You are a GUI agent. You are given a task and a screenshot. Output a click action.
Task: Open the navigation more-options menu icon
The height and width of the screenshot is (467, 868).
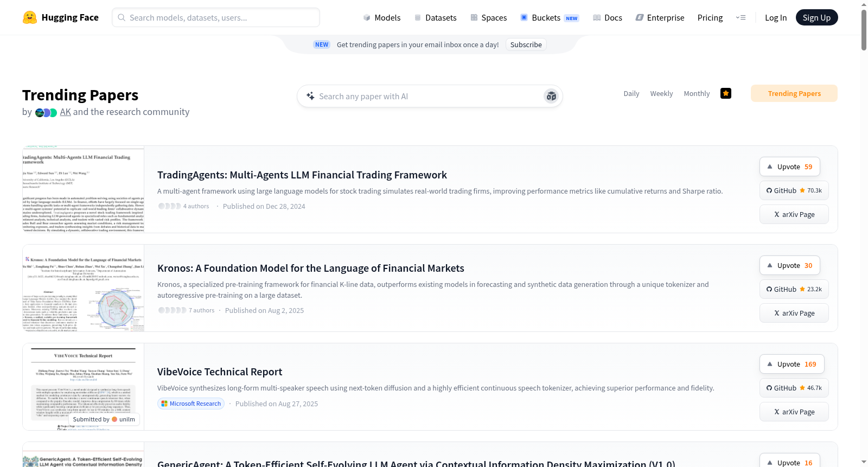(x=741, y=17)
